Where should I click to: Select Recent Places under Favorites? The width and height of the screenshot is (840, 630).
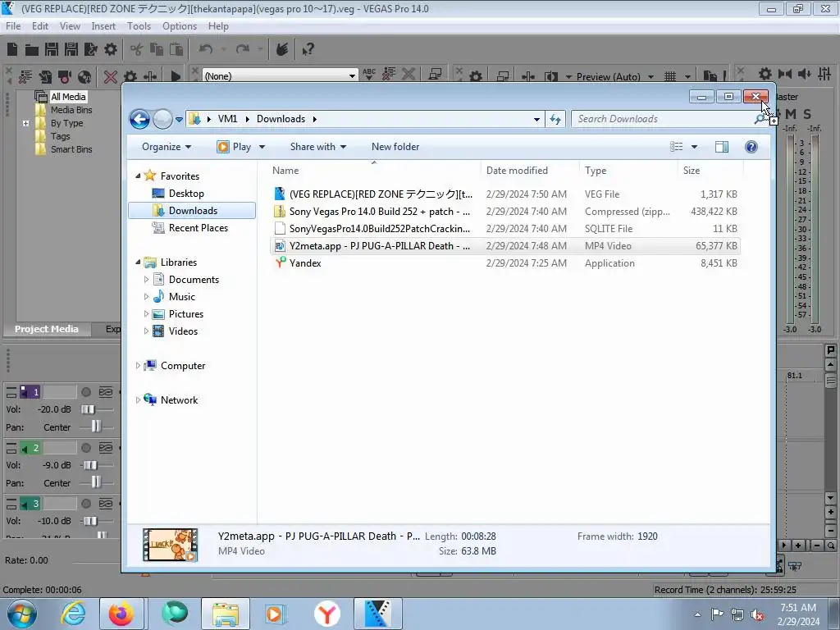pos(199,228)
